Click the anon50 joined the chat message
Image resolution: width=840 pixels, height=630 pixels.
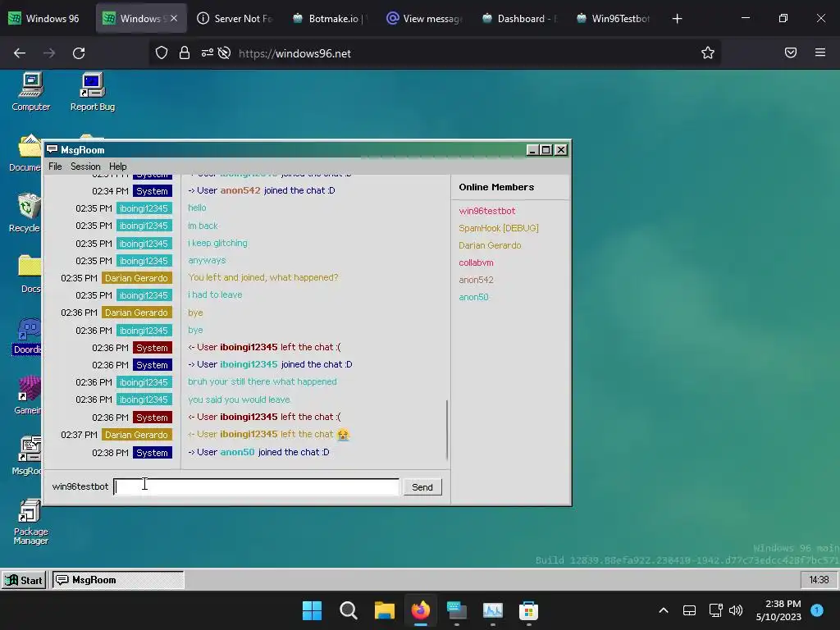click(x=258, y=452)
